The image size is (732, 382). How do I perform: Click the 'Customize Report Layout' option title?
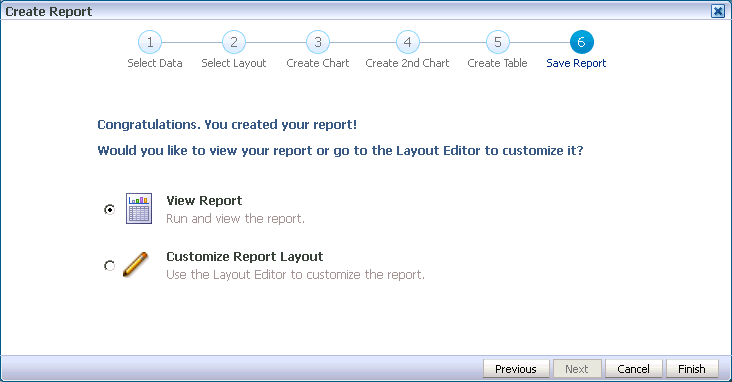click(x=245, y=256)
